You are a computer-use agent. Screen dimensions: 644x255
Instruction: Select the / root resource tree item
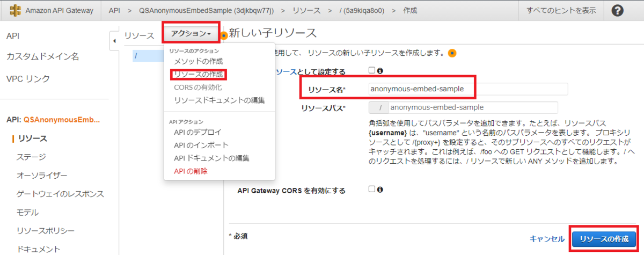[148, 56]
